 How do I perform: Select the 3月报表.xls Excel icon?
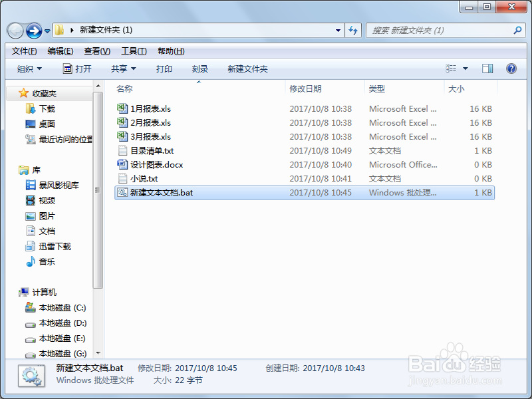(122, 136)
